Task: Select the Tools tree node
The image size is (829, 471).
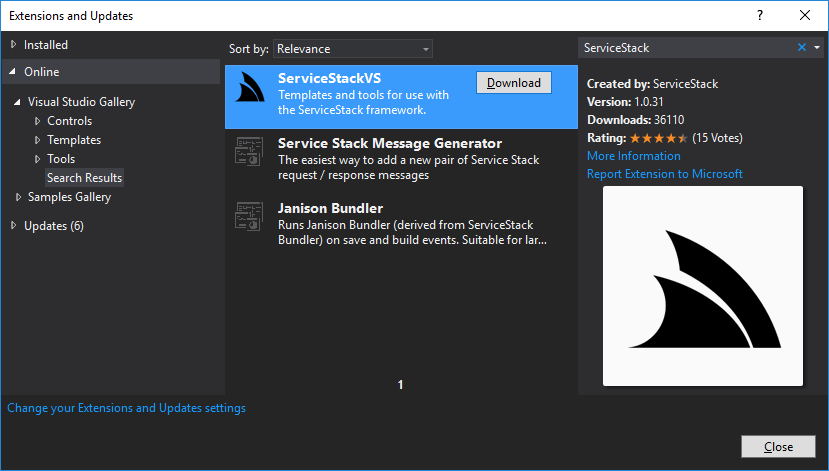Action: 61,159
